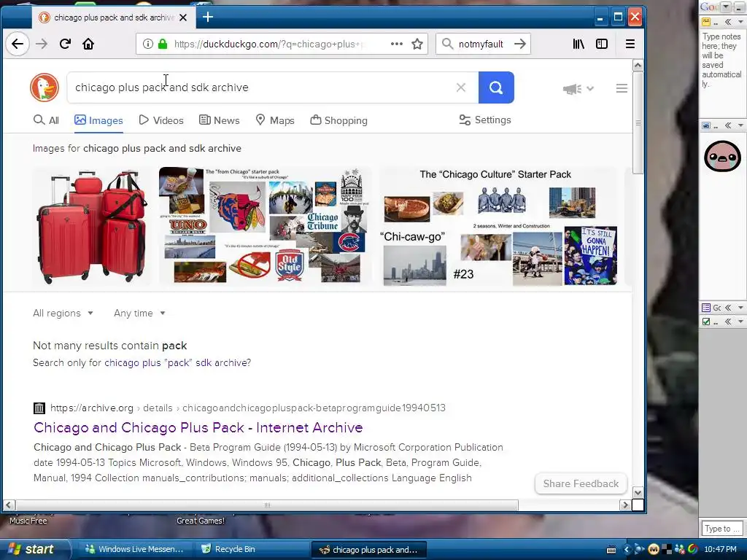This screenshot has width=747, height=560.
Task: Click the forward navigation arrow
Action: [x=42, y=44]
